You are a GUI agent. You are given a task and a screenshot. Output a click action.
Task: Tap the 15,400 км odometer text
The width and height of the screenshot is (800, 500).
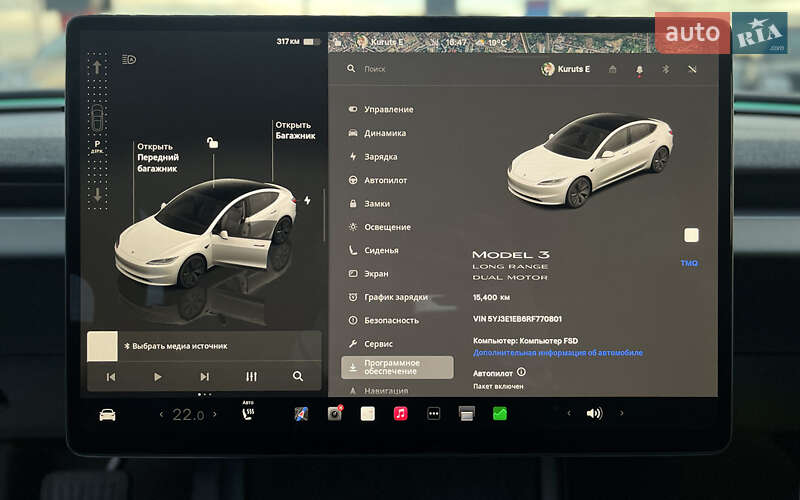coord(491,297)
